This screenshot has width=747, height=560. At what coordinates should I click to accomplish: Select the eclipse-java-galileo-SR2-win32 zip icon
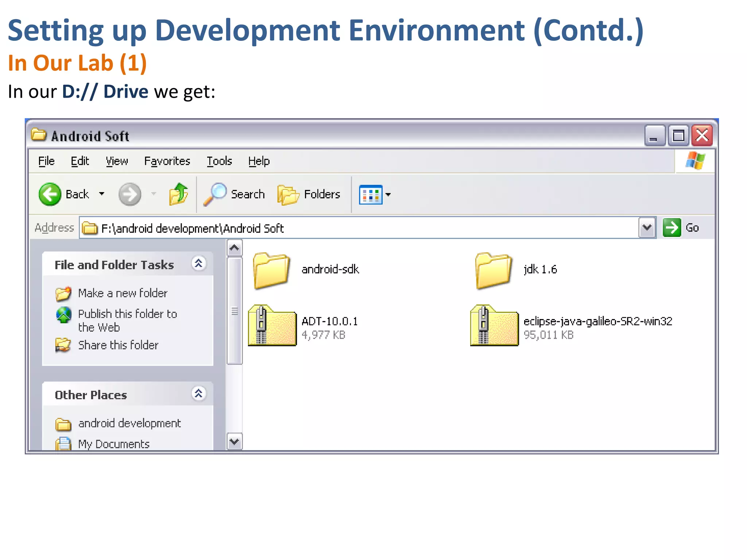pos(494,325)
